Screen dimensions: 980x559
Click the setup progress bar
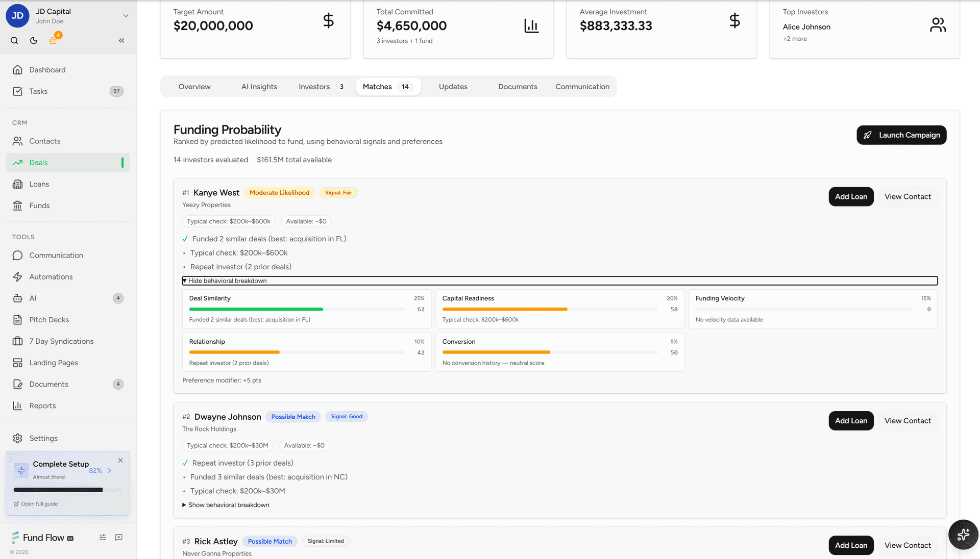pos(68,490)
